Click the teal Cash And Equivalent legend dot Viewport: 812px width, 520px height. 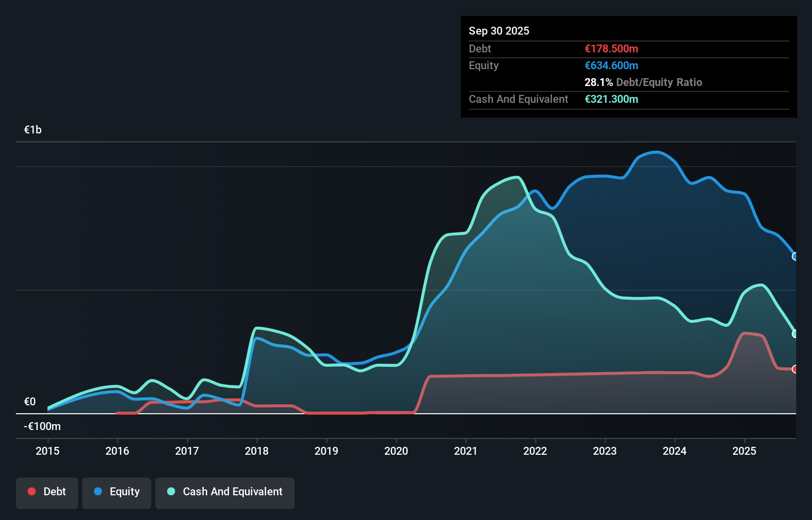tap(170, 491)
